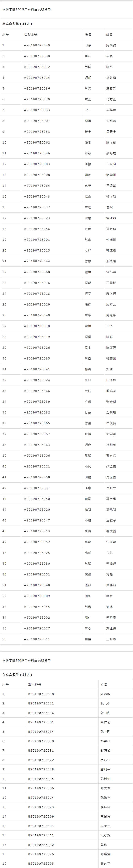Click the name 吴苏平
Screen dimensions: 133x868
coord(105,864)
